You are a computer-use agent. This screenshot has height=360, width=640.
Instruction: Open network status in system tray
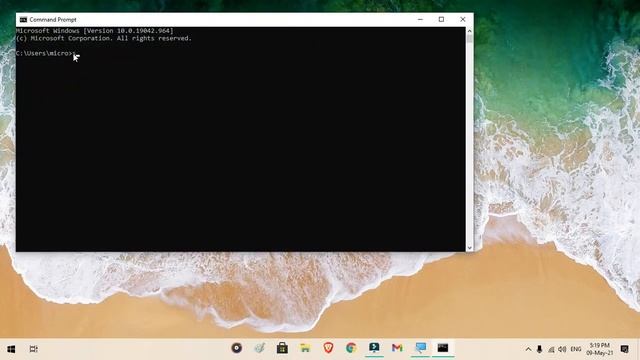coord(551,349)
